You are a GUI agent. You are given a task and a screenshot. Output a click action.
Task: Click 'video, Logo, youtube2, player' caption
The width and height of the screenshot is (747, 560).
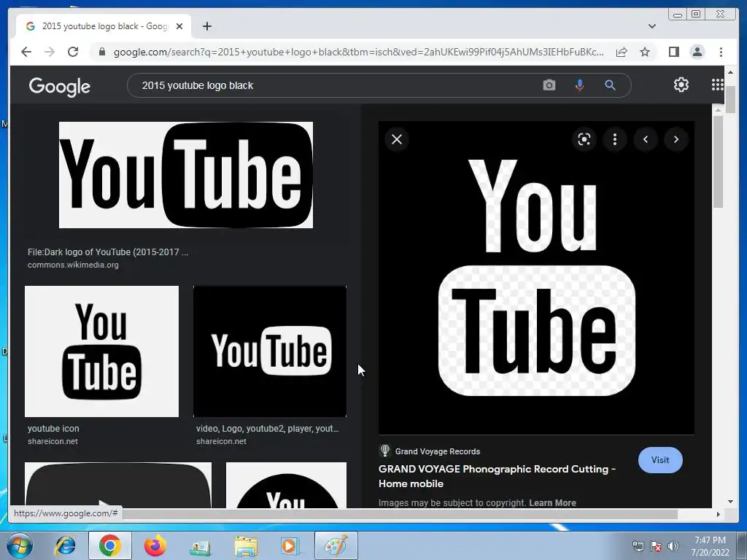[x=267, y=429]
